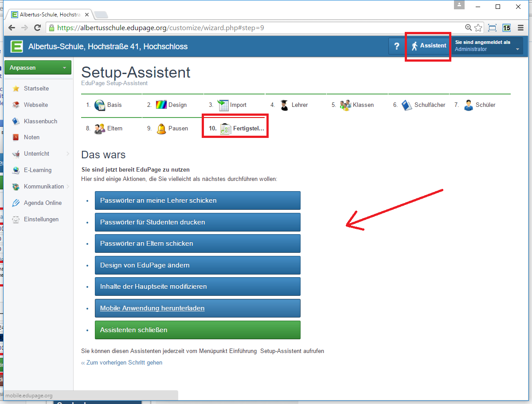Screen dimensions: 532x404
Task: Open a new browser tab
Action: [101, 15]
